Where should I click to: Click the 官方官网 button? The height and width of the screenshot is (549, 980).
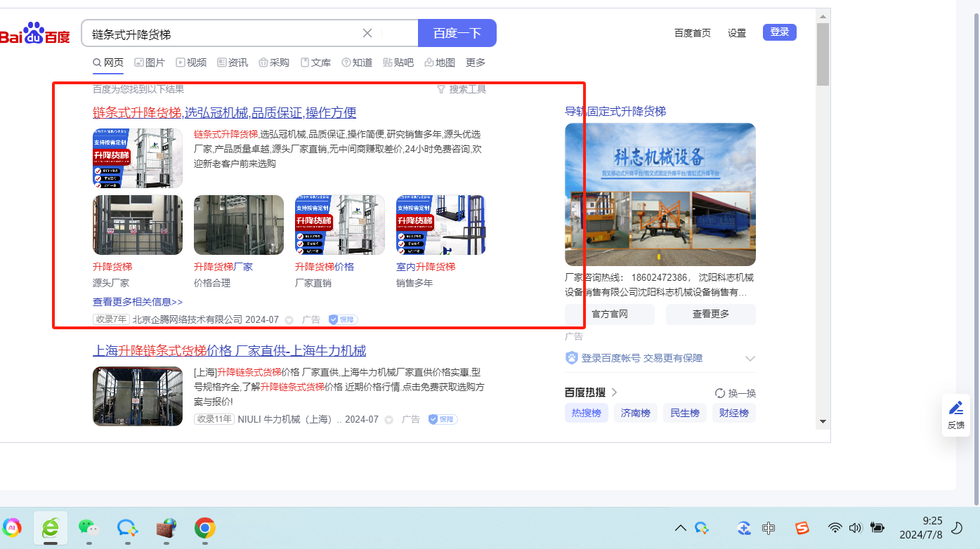(610, 314)
